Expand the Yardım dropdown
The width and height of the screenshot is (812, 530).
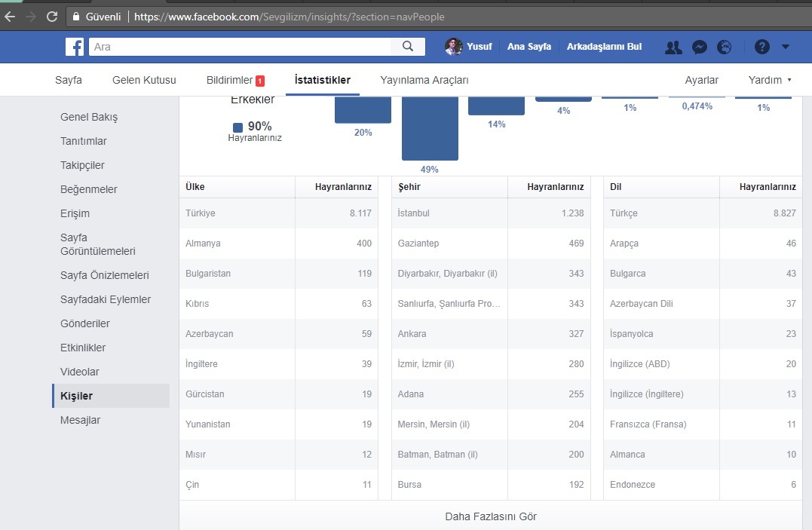[x=770, y=80]
